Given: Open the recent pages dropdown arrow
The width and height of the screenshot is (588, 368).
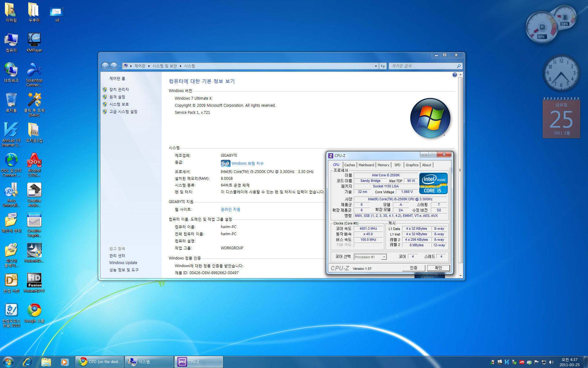Looking at the screenshot, I should tap(120, 66).
